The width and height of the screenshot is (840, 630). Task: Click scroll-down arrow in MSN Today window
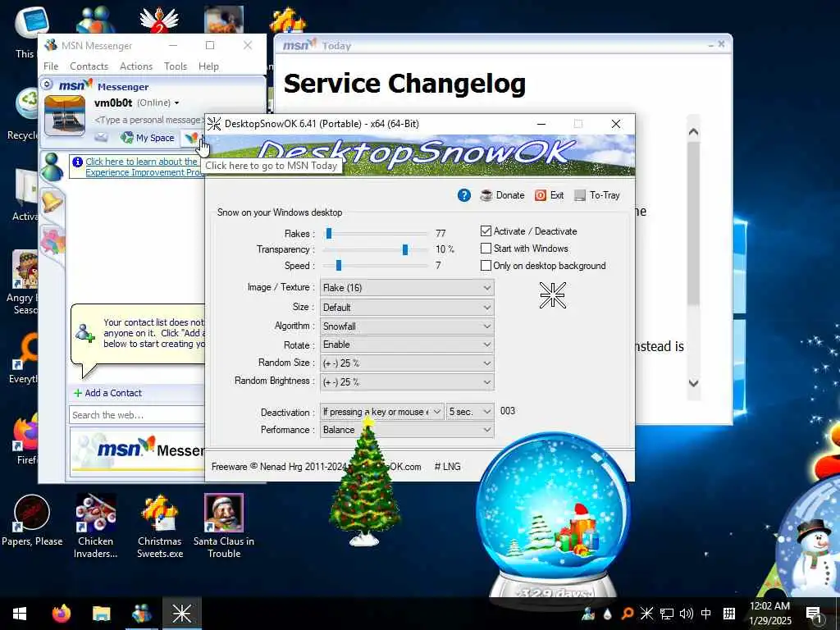click(693, 383)
